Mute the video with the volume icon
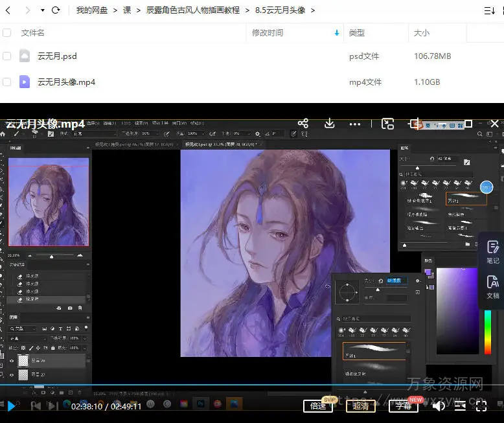Image resolution: width=504 pixels, height=423 pixels. pos(439,406)
